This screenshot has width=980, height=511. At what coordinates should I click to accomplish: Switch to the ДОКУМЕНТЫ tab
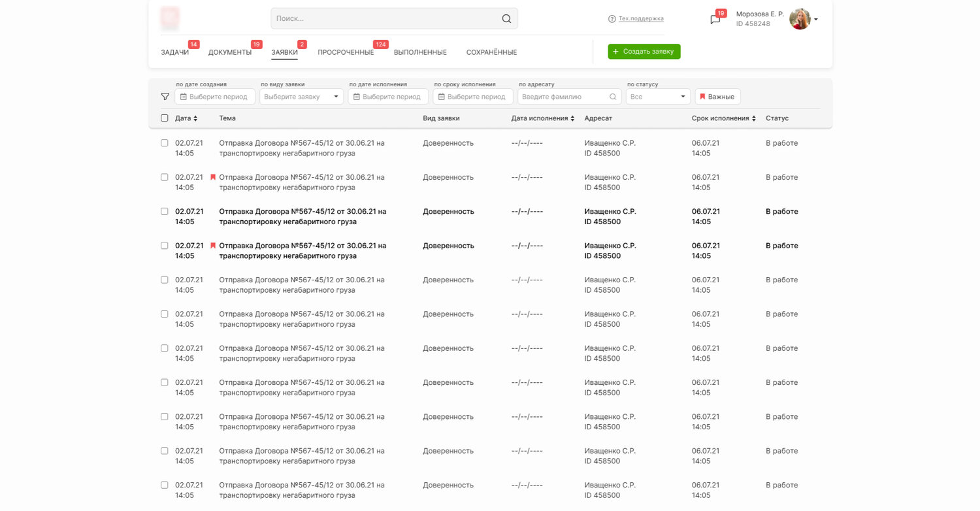coord(230,52)
